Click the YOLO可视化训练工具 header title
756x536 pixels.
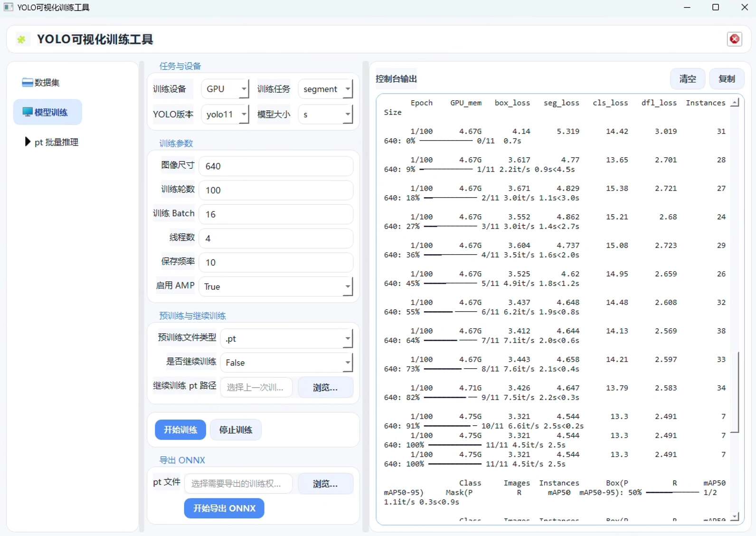(x=95, y=39)
